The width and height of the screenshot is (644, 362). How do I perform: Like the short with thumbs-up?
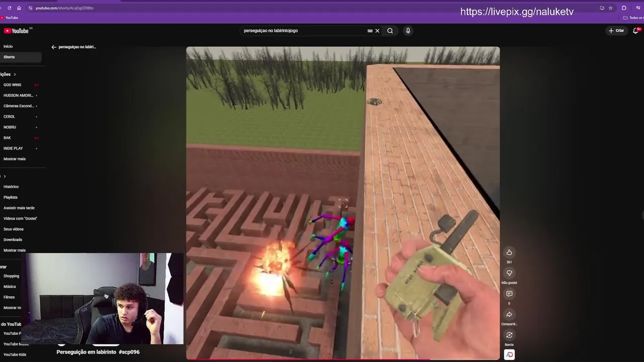pos(509,252)
